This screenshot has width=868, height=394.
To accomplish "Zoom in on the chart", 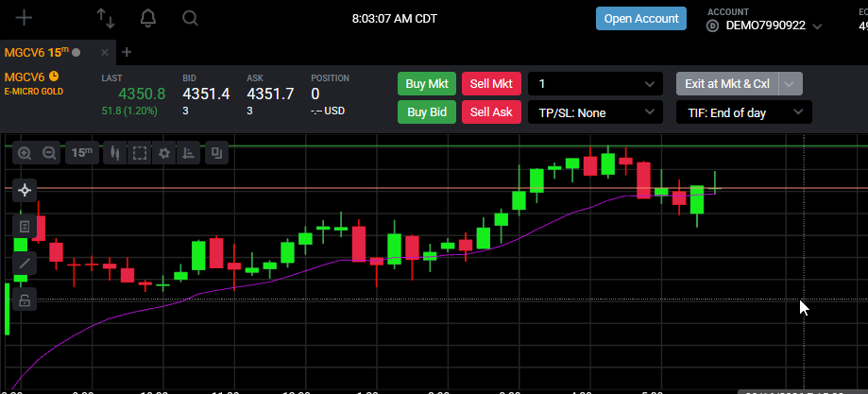I will pyautogui.click(x=25, y=153).
